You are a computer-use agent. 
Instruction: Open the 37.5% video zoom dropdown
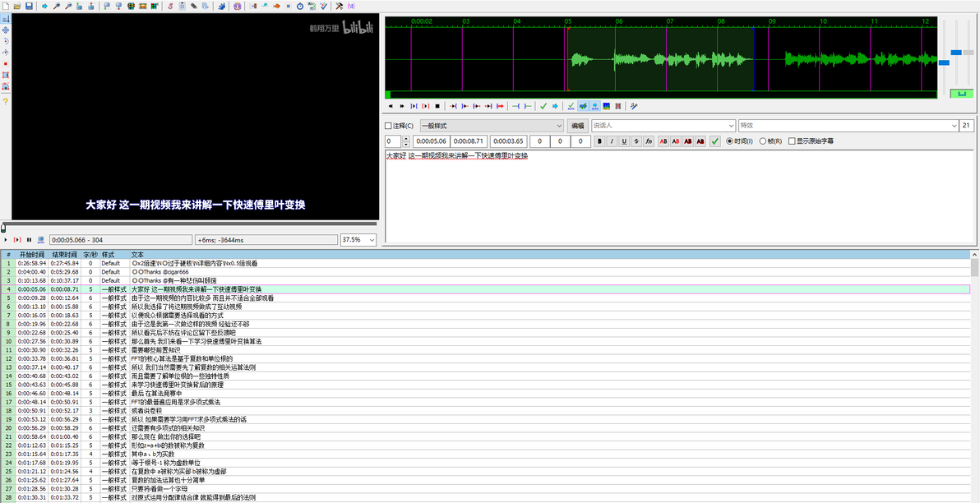(358, 240)
